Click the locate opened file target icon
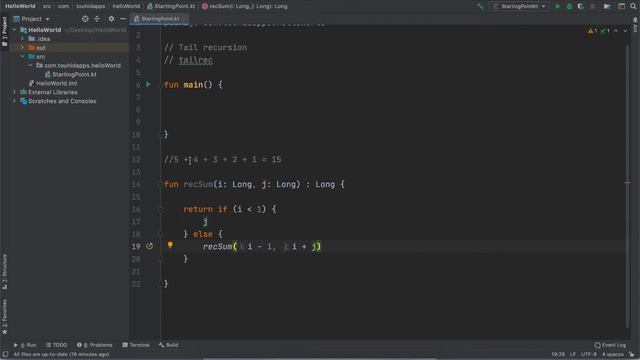 [85, 19]
